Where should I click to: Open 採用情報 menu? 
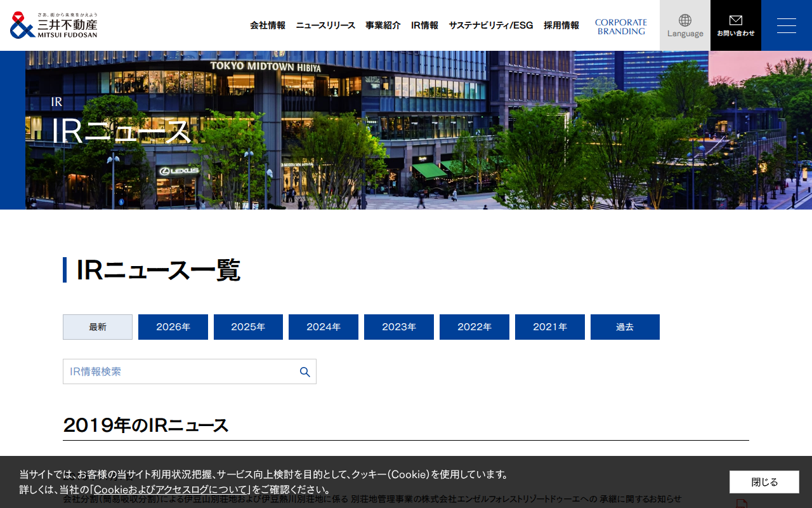click(x=561, y=25)
